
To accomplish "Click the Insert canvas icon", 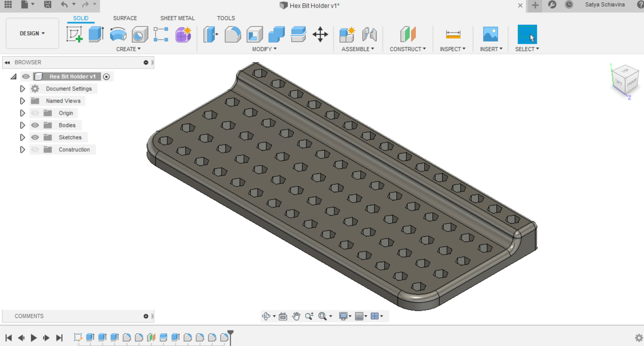I will (x=491, y=34).
